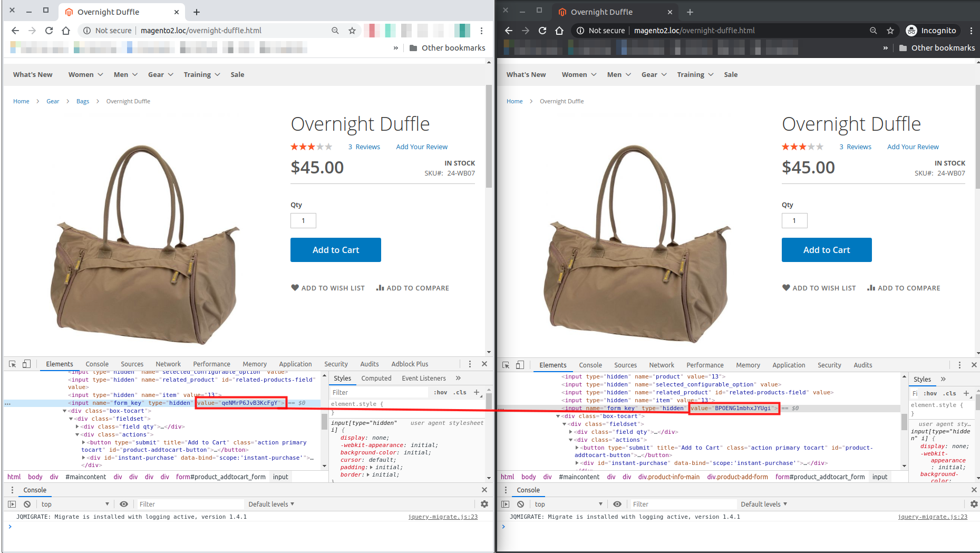The image size is (980, 553).
Task: Click home icon in incognito window
Action: click(559, 31)
